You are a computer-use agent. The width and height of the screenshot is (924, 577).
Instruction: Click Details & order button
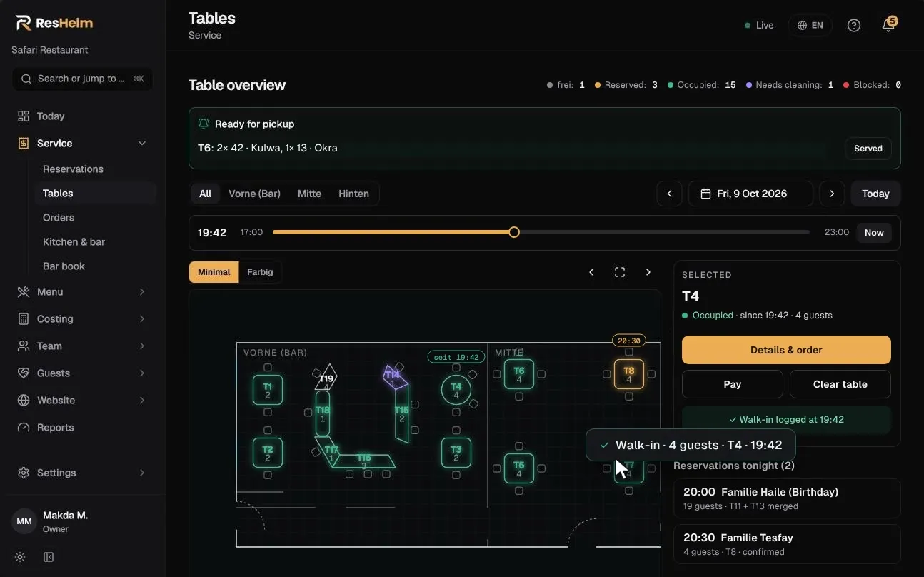point(786,350)
